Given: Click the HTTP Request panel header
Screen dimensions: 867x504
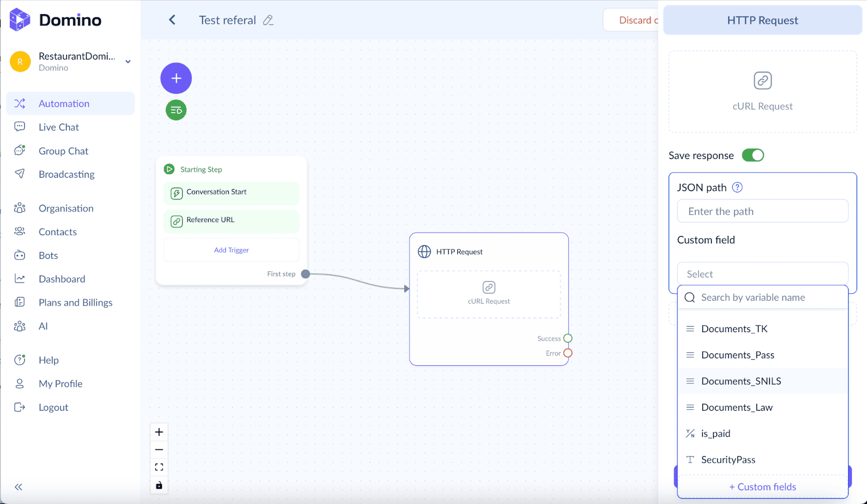Looking at the screenshot, I should (762, 20).
